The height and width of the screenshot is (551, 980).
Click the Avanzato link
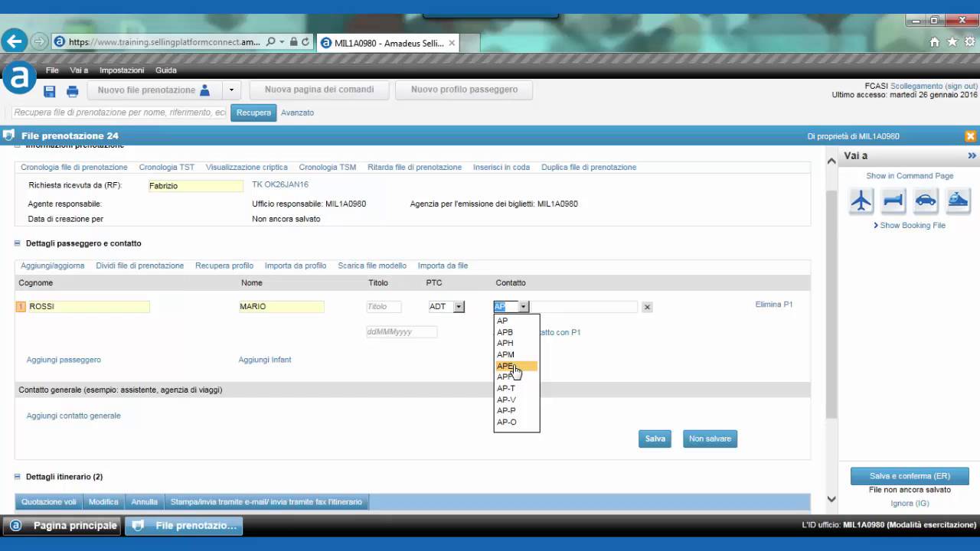[x=297, y=112]
